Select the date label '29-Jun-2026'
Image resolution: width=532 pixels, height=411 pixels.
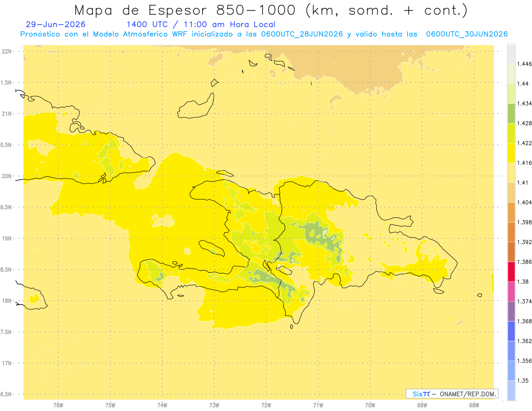[56, 25]
